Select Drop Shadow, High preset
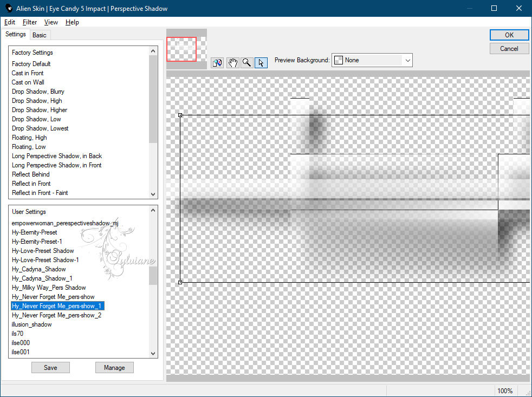Viewport: 532px width, 397px height. pyautogui.click(x=37, y=100)
